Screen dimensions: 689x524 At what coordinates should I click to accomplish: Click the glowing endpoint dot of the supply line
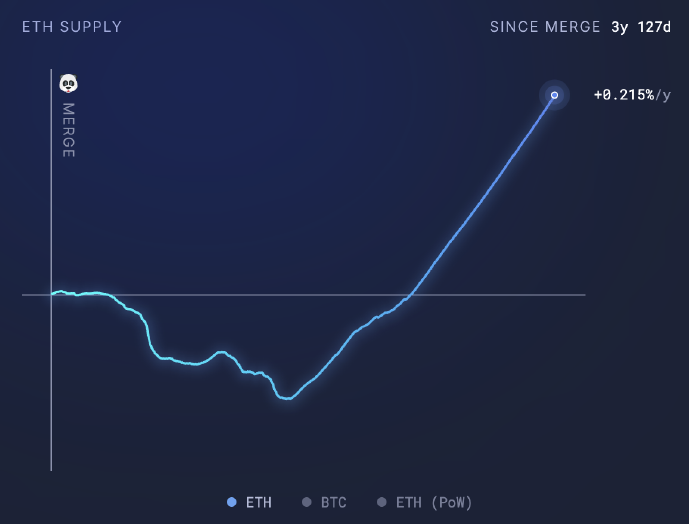554,95
